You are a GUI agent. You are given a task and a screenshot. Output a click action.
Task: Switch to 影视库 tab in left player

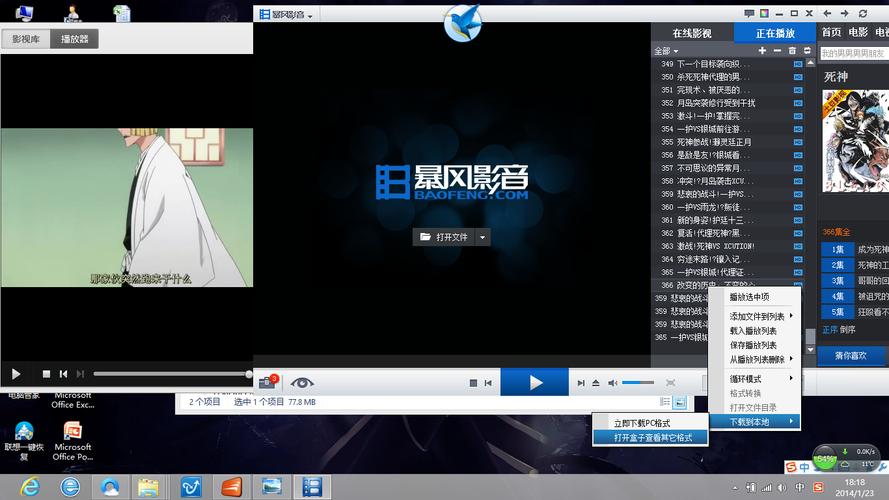point(26,39)
